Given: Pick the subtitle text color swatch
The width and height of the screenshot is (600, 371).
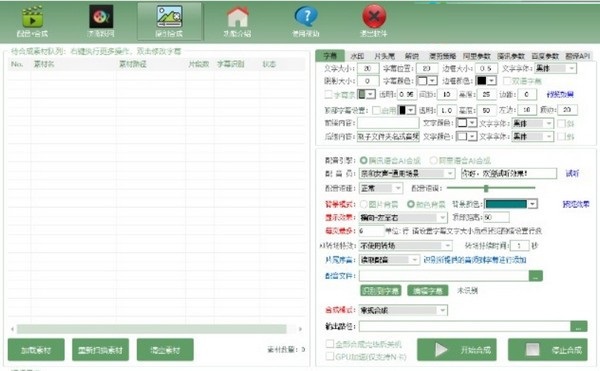Looking at the screenshot, I should [x=422, y=81].
